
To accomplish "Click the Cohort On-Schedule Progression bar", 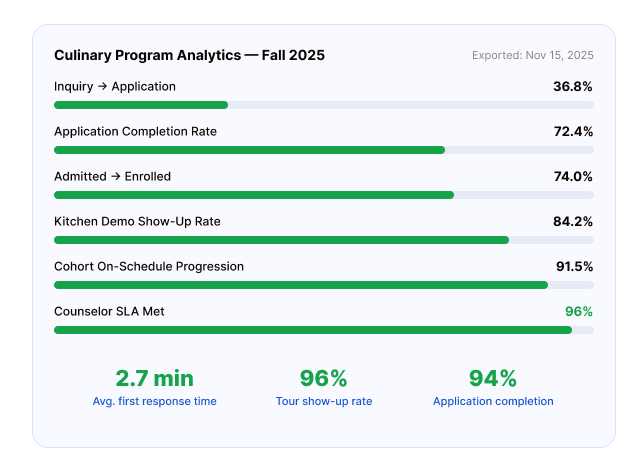I will (x=324, y=285).
